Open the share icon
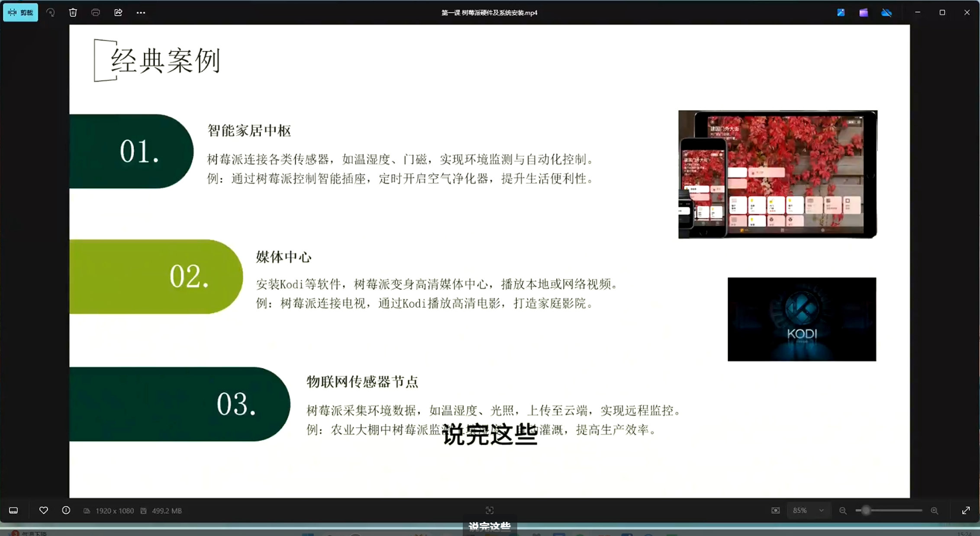This screenshot has height=536, width=980. point(118,13)
